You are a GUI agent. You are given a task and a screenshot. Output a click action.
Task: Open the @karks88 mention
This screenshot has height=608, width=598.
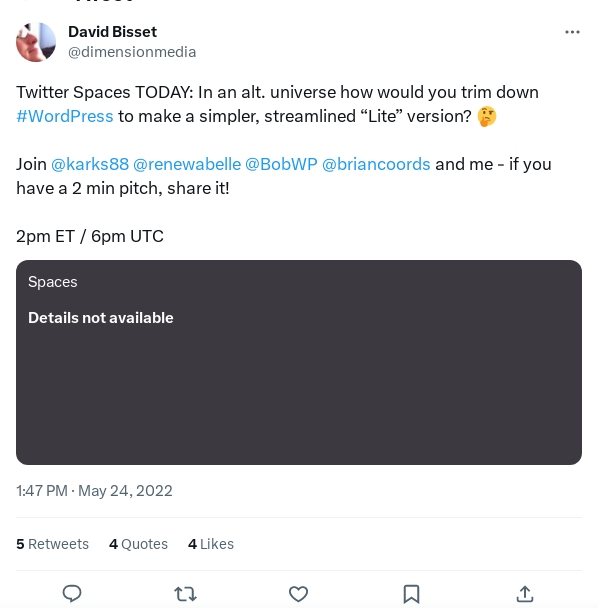click(x=90, y=164)
